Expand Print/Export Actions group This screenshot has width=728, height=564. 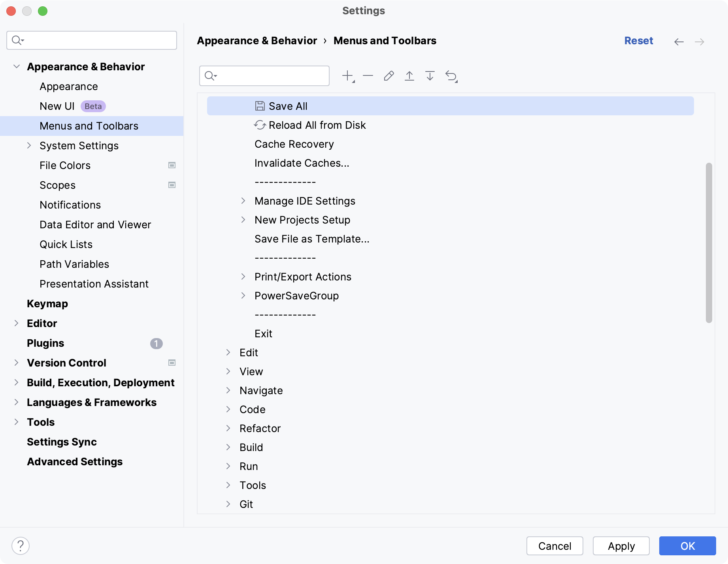click(x=243, y=276)
